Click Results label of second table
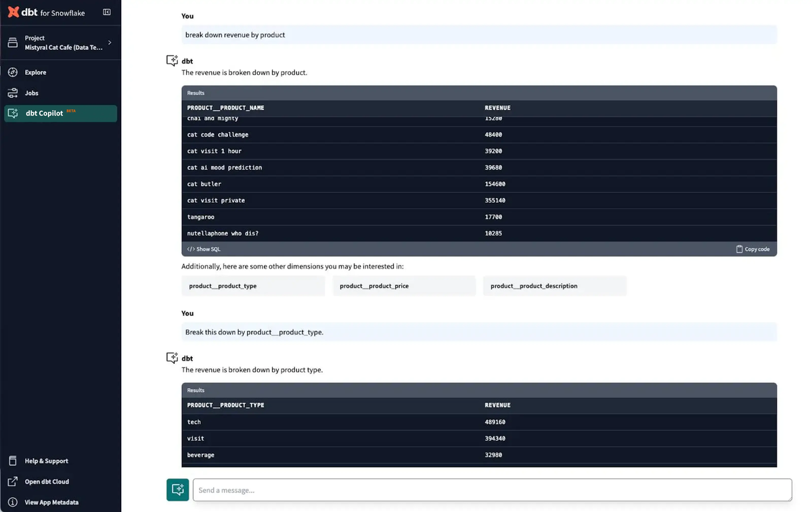The height and width of the screenshot is (512, 812). click(x=196, y=390)
